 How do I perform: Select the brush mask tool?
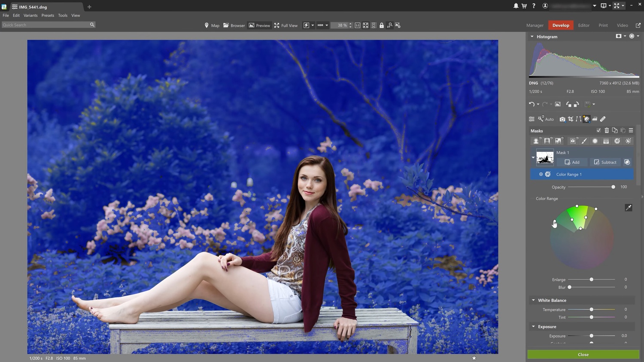click(584, 141)
